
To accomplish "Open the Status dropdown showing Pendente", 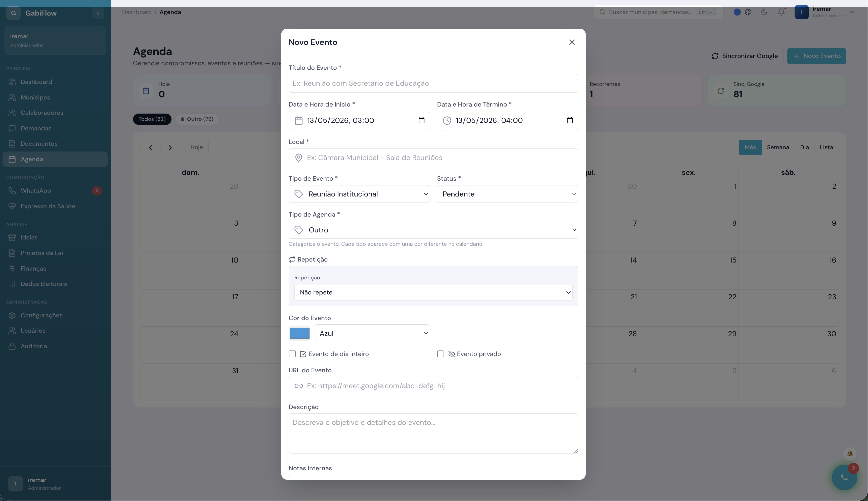I will pyautogui.click(x=507, y=194).
